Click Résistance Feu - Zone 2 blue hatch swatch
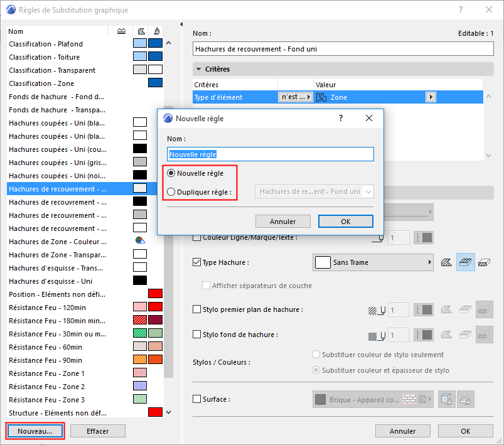 click(140, 386)
